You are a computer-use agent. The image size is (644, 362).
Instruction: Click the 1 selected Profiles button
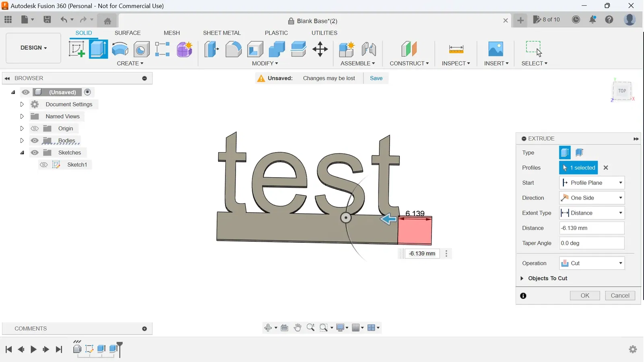(578, 168)
